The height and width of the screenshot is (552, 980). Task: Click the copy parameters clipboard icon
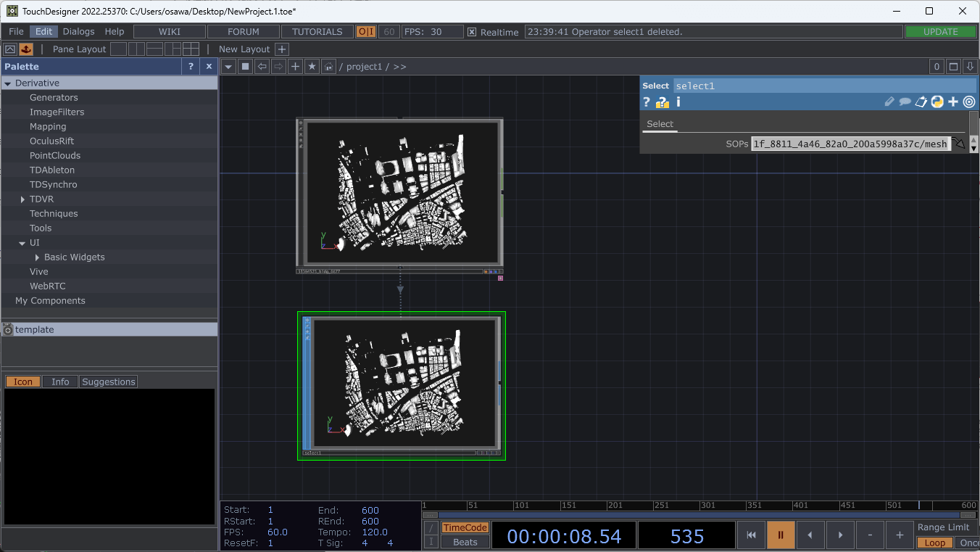click(921, 102)
